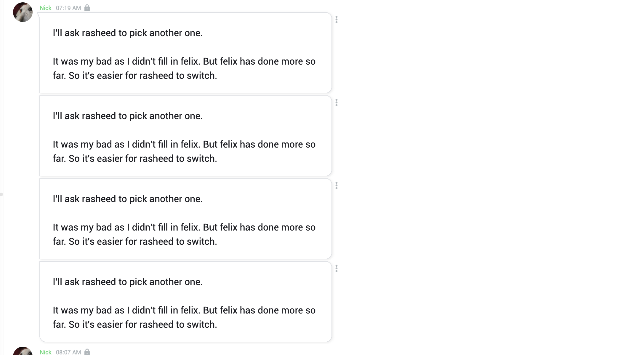This screenshot has width=644, height=355.
Task: Open the three-dot actions menu on the third message
Action: click(x=337, y=186)
